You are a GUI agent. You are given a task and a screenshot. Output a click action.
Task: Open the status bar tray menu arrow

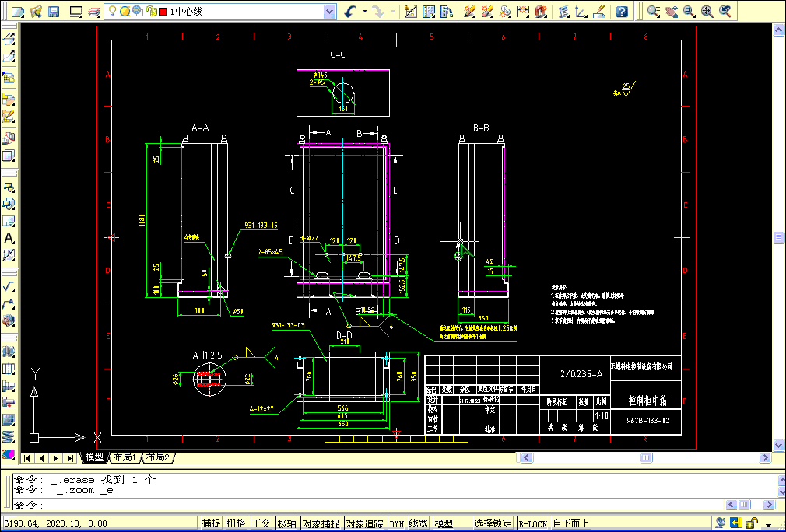tap(768, 524)
